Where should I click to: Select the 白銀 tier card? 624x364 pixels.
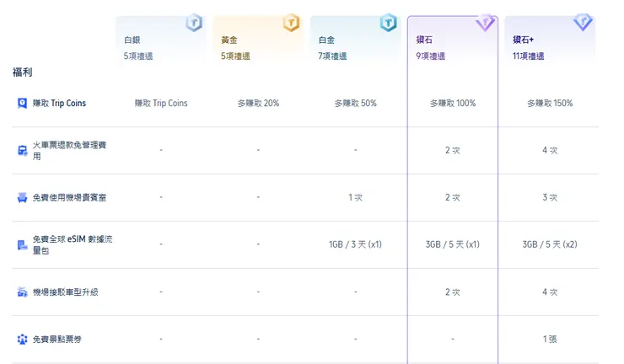coord(160,46)
